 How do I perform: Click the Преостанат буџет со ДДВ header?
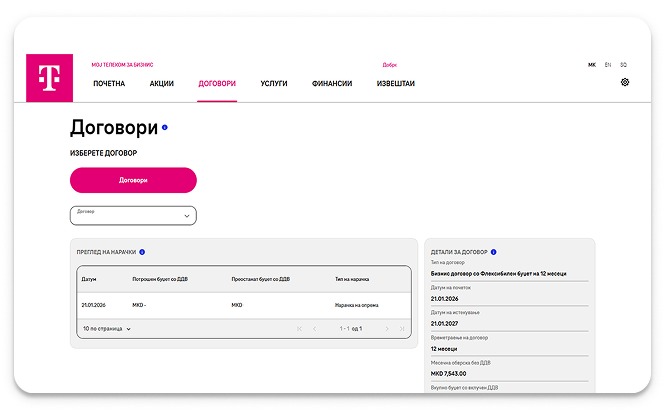pos(261,279)
